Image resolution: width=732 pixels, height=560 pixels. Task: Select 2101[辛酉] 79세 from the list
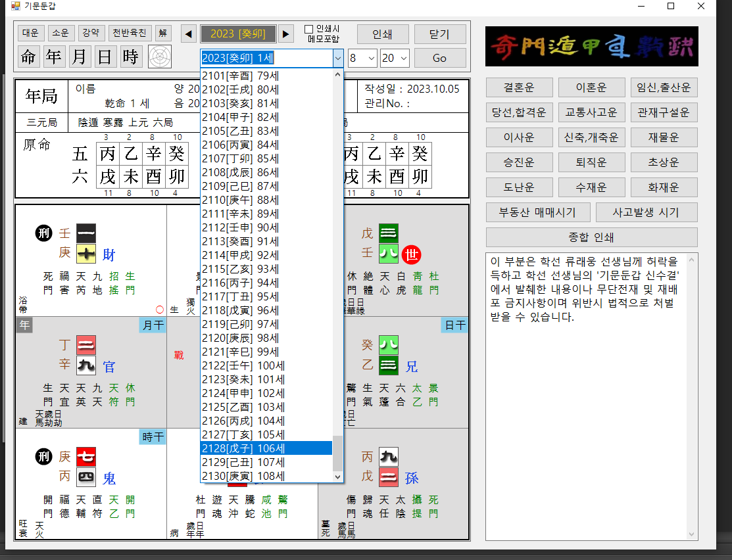click(266, 76)
